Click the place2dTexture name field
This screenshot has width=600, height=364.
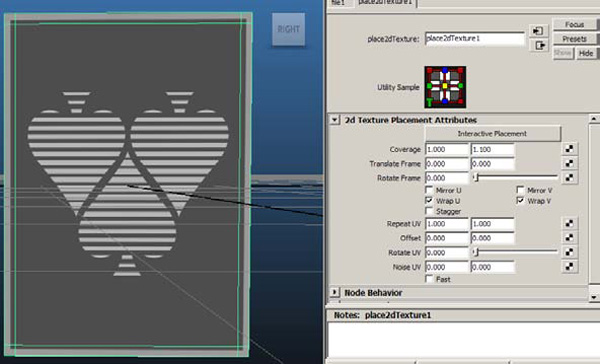point(474,39)
